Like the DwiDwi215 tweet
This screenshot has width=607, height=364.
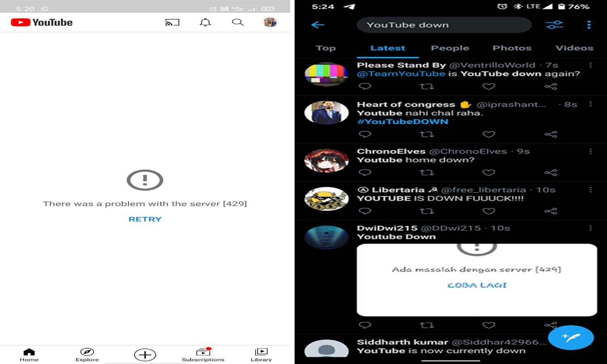click(489, 325)
